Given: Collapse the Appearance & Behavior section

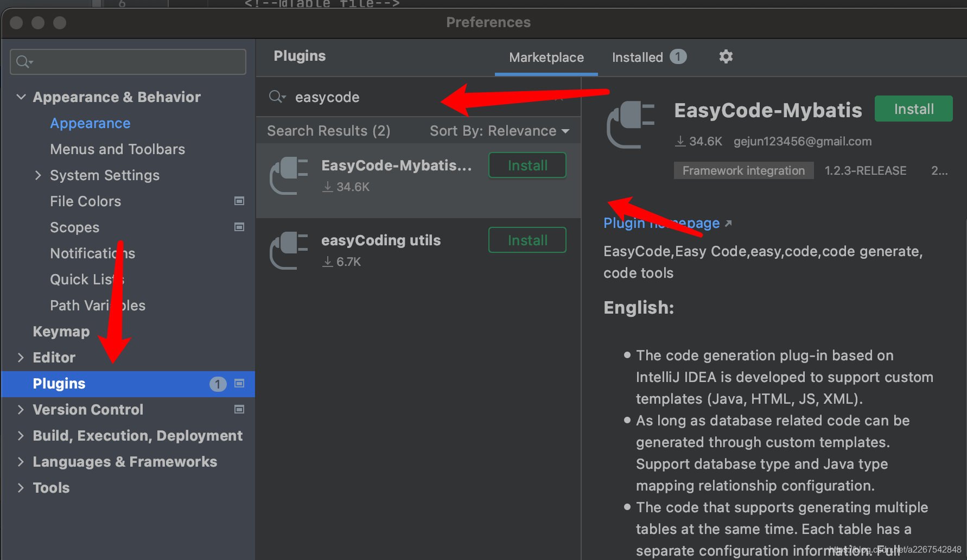Looking at the screenshot, I should [x=21, y=97].
